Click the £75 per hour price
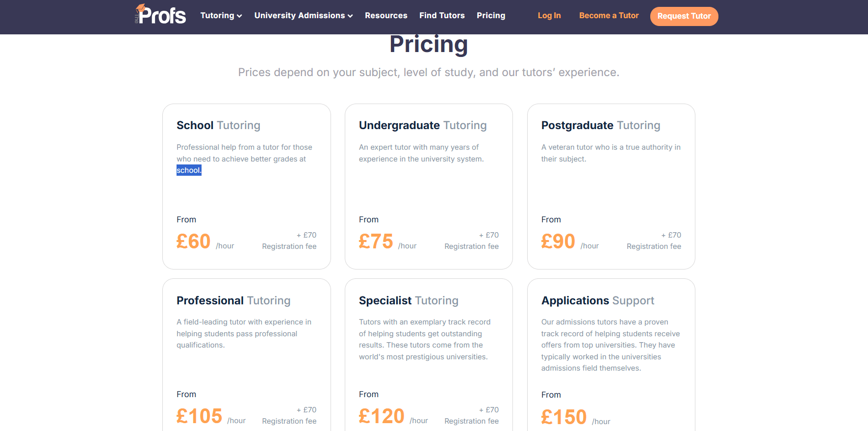 pyautogui.click(x=376, y=242)
